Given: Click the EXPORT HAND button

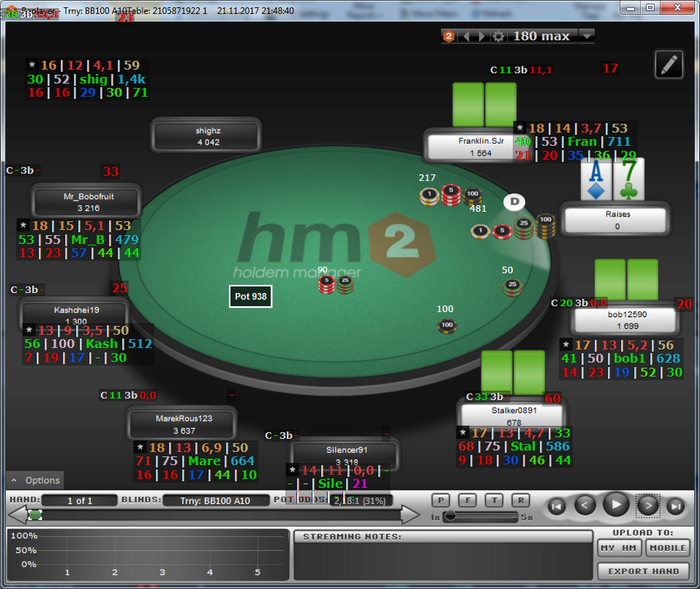Looking at the screenshot, I should 643,571.
